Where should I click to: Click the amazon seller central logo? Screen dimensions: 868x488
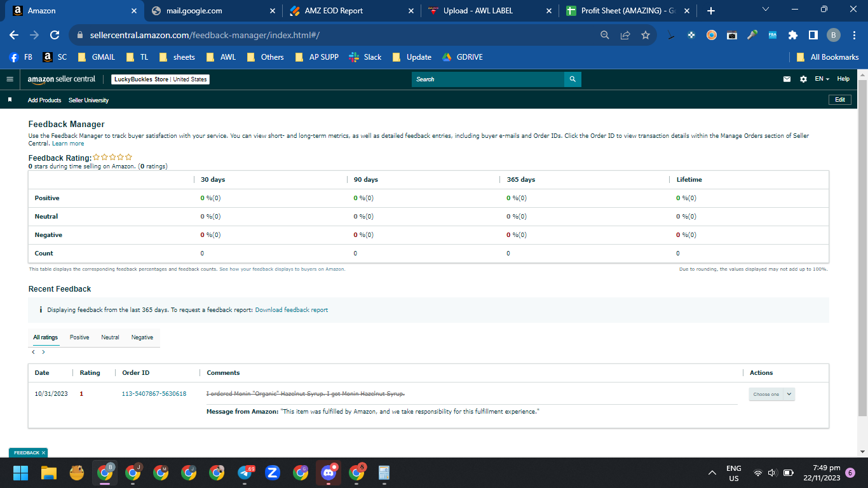click(62, 79)
